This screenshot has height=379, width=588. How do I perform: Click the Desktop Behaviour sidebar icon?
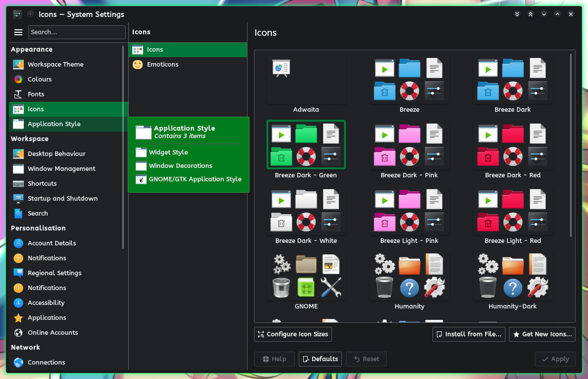[x=18, y=153]
